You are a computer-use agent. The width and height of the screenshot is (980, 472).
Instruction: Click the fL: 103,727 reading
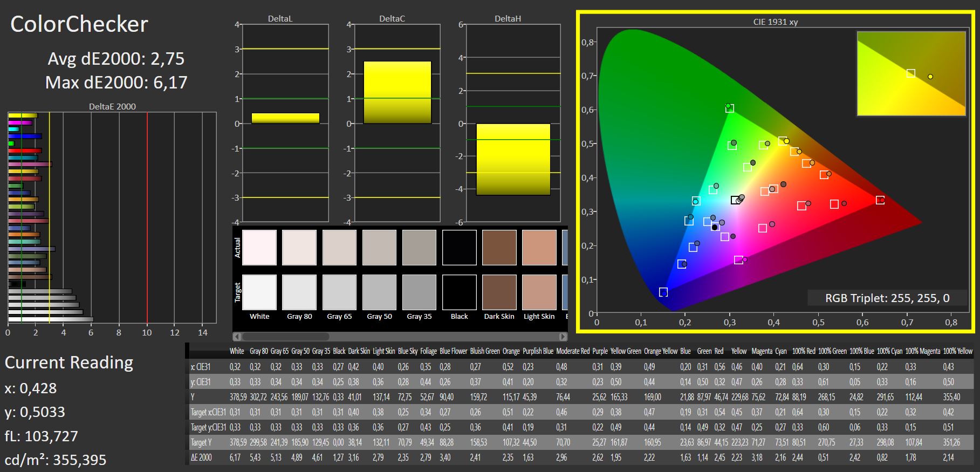42,436
